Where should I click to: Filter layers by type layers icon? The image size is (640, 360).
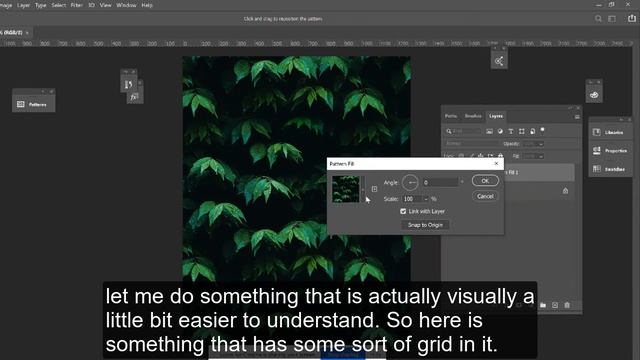(511, 131)
